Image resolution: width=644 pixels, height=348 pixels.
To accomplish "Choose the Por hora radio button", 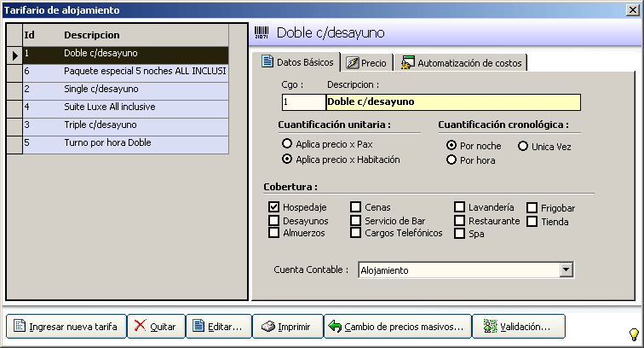I will click(451, 159).
